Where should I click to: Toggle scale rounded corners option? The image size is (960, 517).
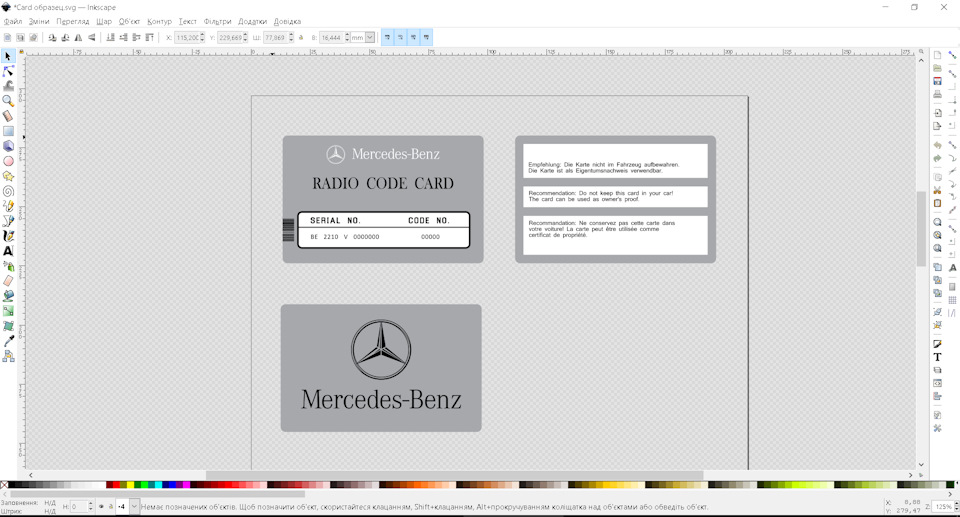[x=400, y=37]
